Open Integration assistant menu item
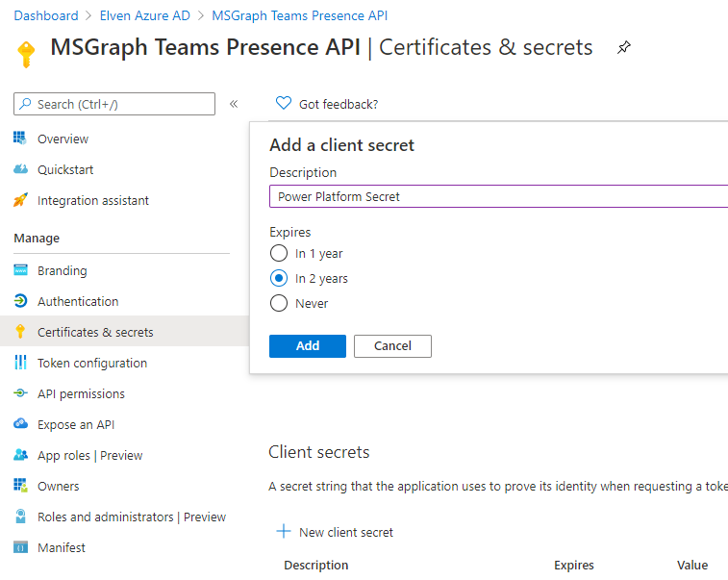The width and height of the screenshot is (728, 580). pos(93,200)
